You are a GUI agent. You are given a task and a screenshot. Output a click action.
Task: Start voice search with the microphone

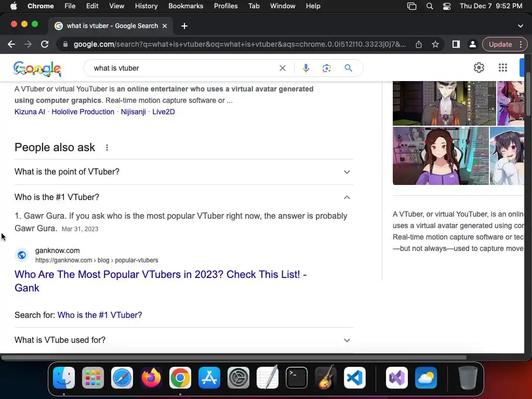point(305,68)
